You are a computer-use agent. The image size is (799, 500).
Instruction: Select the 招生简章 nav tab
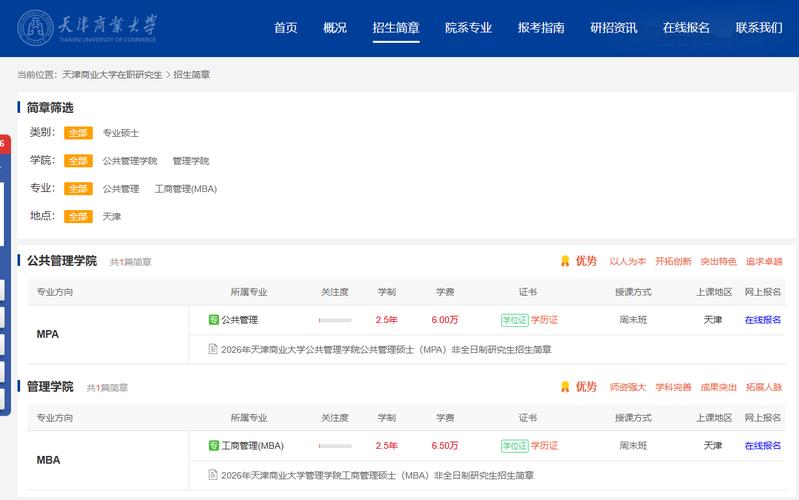click(396, 28)
